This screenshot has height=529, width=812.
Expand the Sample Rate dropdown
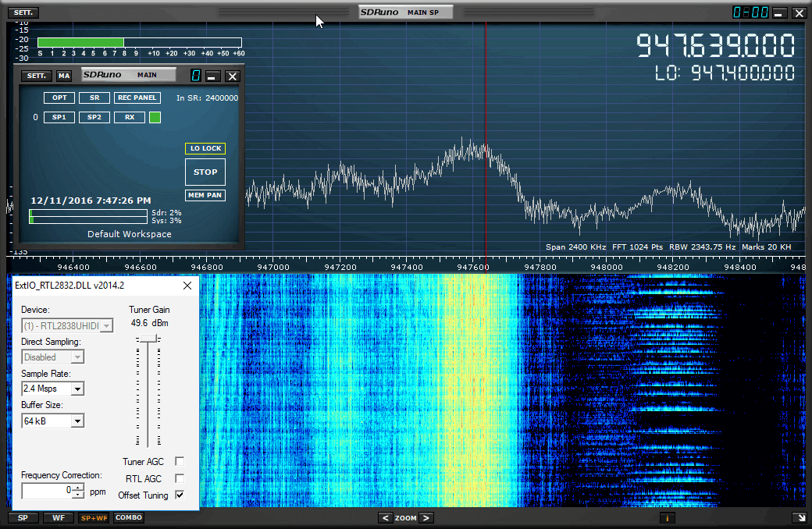click(77, 389)
